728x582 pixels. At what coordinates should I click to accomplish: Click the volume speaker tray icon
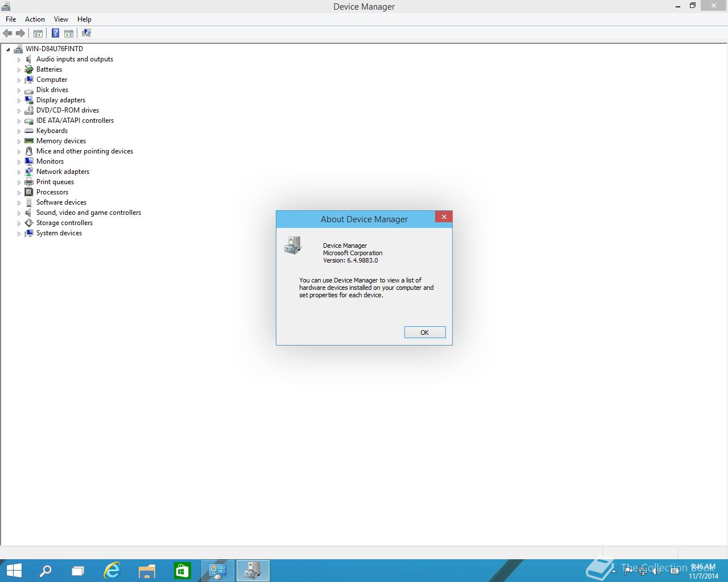pyautogui.click(x=656, y=571)
